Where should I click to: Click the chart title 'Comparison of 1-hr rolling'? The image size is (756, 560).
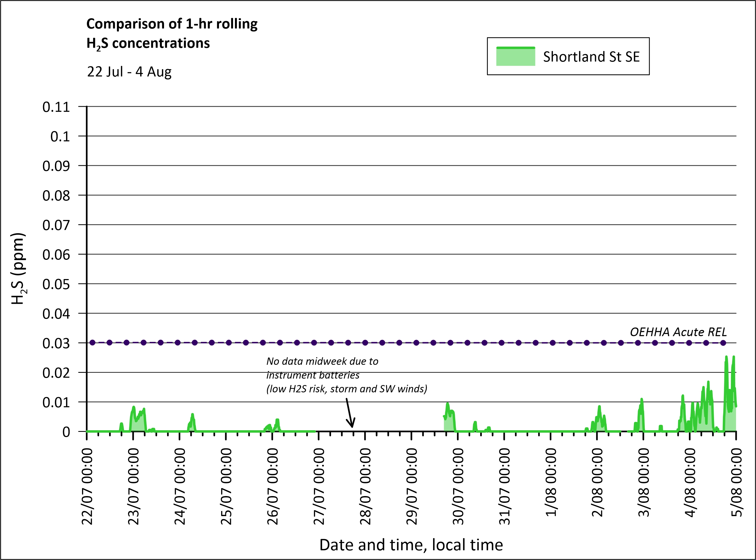point(172,24)
